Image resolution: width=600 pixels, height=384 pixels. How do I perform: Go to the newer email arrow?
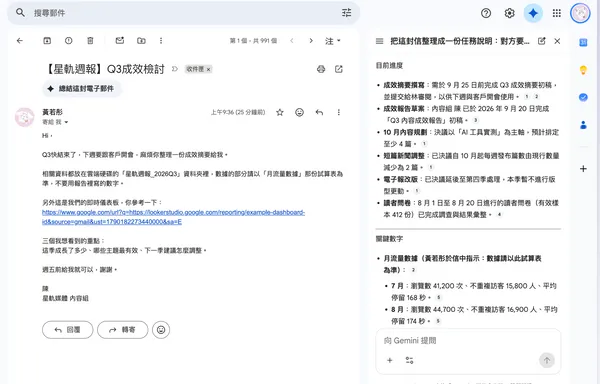pos(292,41)
